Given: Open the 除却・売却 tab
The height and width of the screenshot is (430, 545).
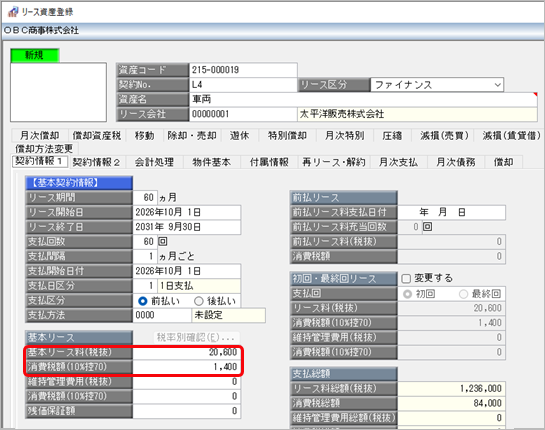Looking at the screenshot, I should (192, 135).
